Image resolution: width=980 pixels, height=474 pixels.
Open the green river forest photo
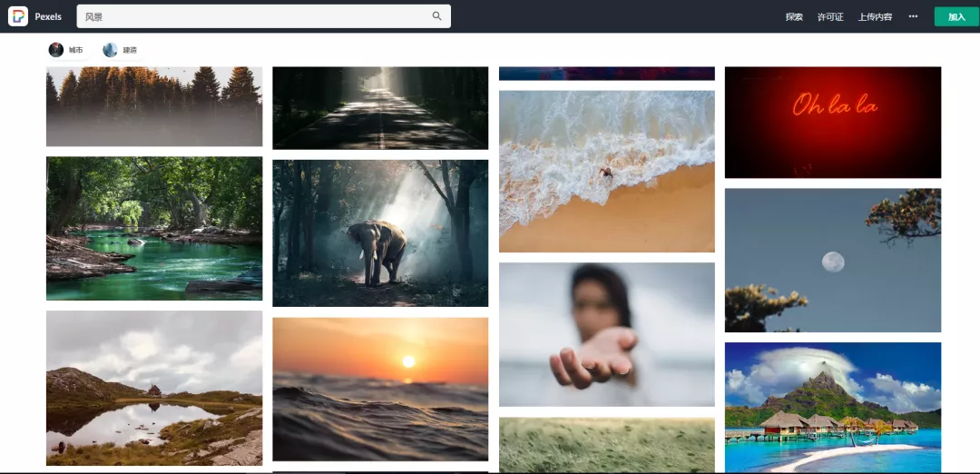154,228
